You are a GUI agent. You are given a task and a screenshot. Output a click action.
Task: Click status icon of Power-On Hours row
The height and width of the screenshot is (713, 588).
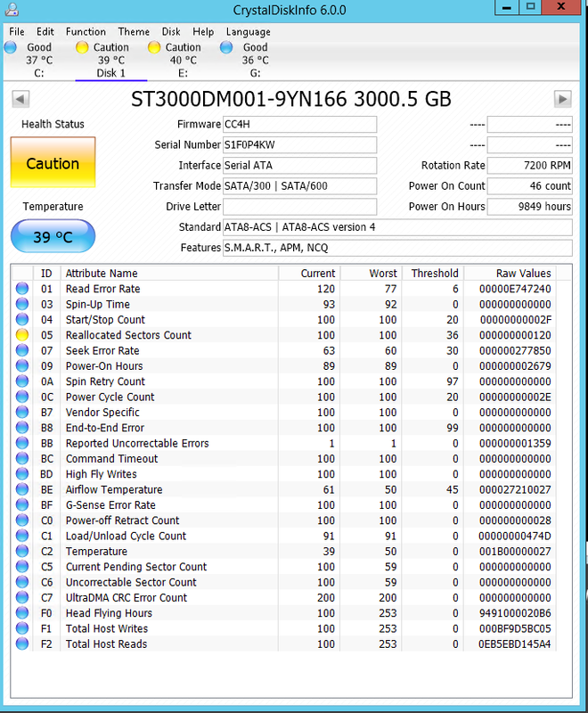(x=21, y=365)
